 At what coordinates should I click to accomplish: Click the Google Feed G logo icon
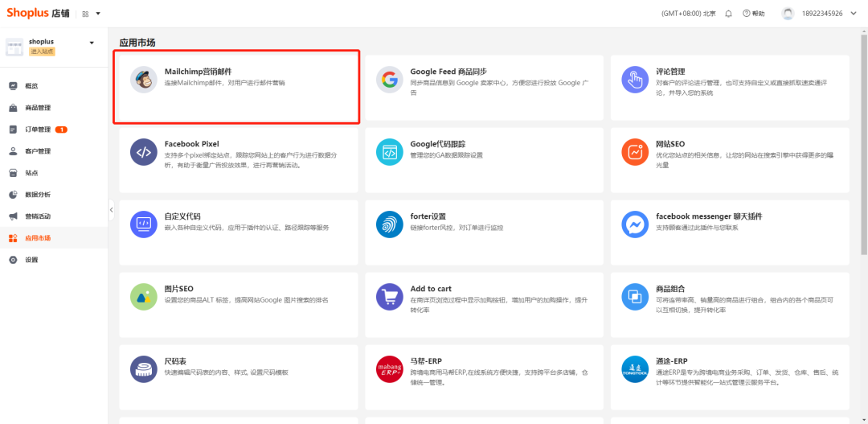pyautogui.click(x=390, y=80)
